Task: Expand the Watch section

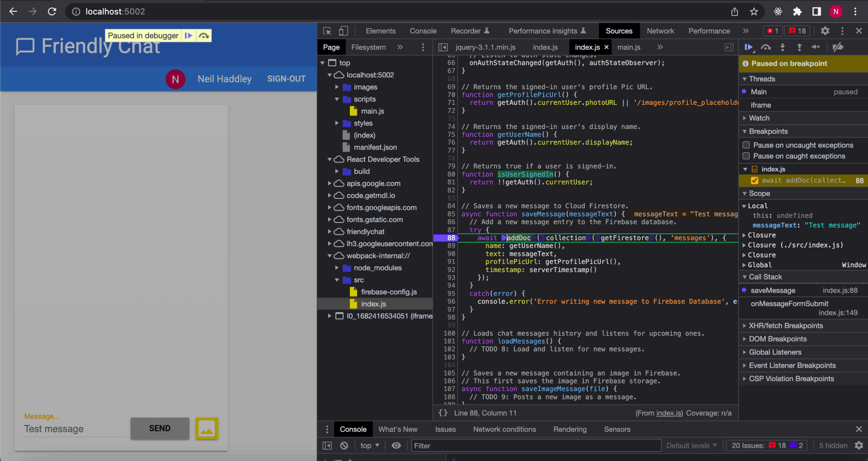Action: (759, 118)
